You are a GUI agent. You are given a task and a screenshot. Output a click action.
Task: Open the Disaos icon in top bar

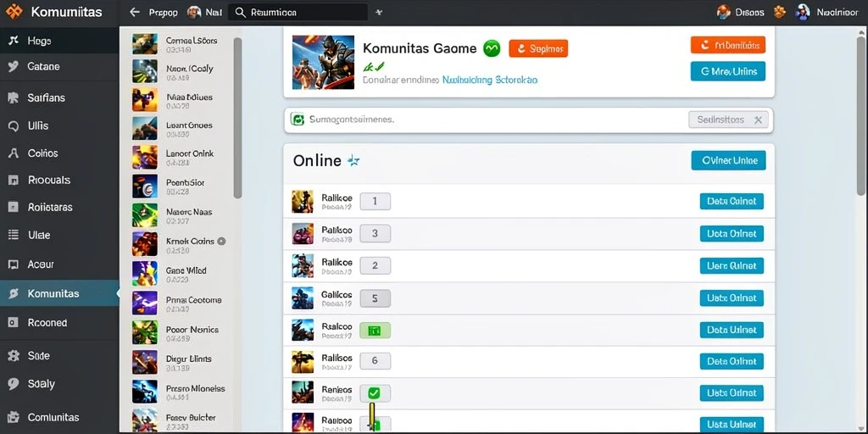click(724, 12)
